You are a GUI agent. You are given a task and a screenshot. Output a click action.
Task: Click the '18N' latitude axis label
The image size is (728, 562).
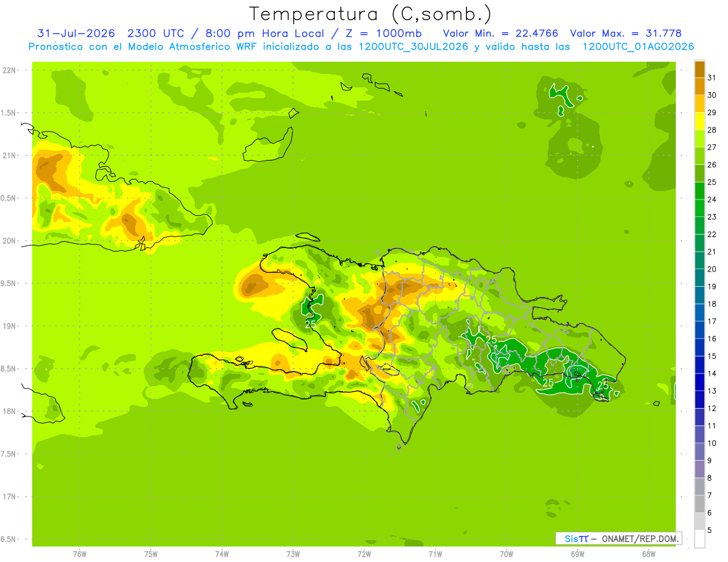coord(10,412)
